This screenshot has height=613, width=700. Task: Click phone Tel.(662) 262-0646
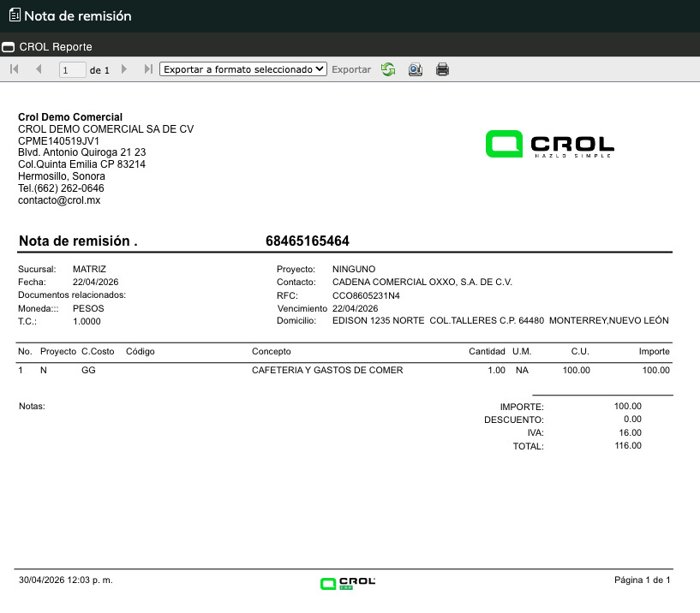61,188
